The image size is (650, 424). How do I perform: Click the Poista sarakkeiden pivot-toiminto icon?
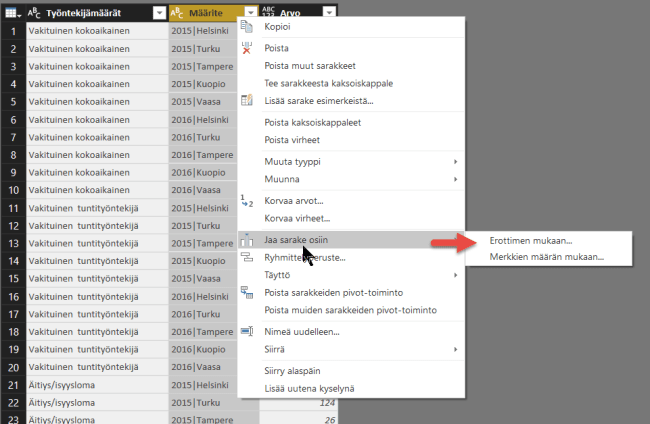(247, 292)
